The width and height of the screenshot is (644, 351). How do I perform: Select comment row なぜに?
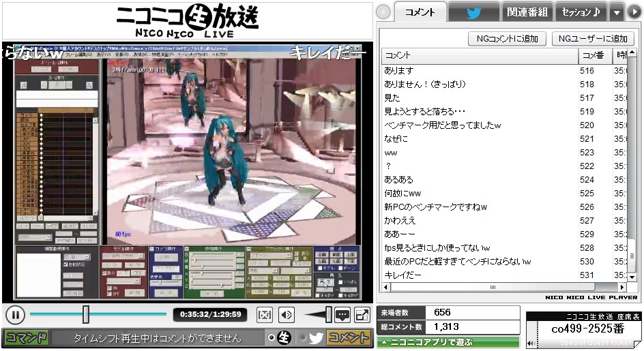(504, 139)
